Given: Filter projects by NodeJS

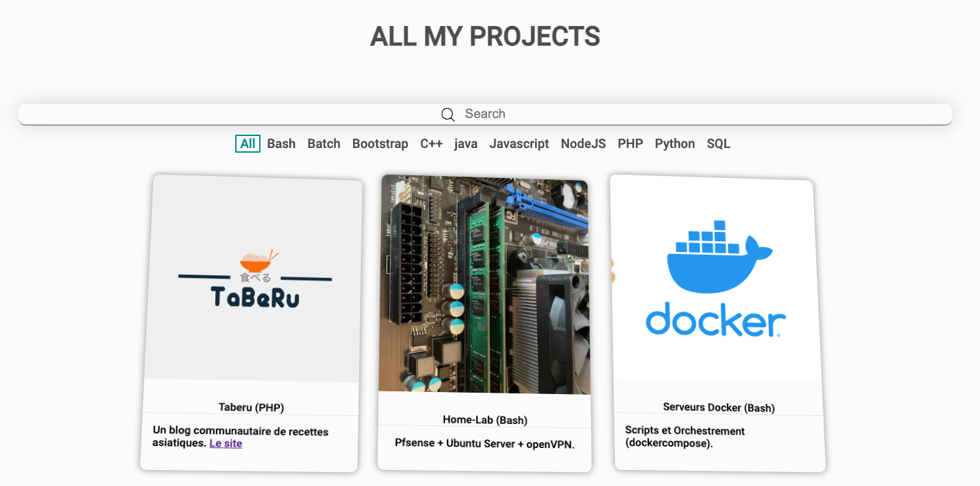Looking at the screenshot, I should 584,143.
